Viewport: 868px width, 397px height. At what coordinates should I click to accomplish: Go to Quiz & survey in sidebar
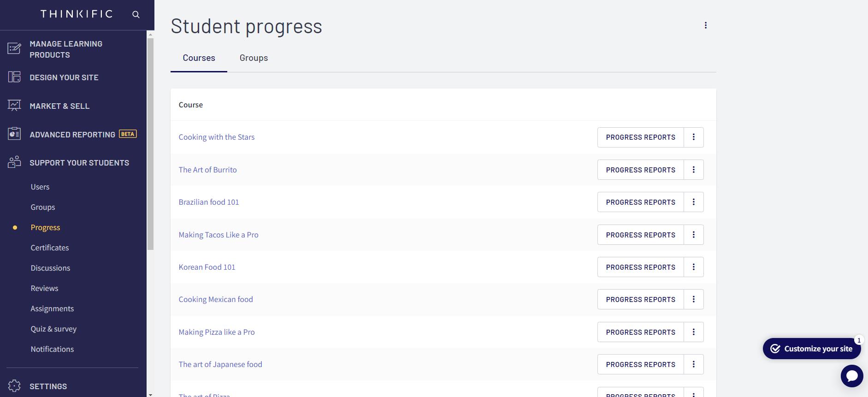point(53,329)
